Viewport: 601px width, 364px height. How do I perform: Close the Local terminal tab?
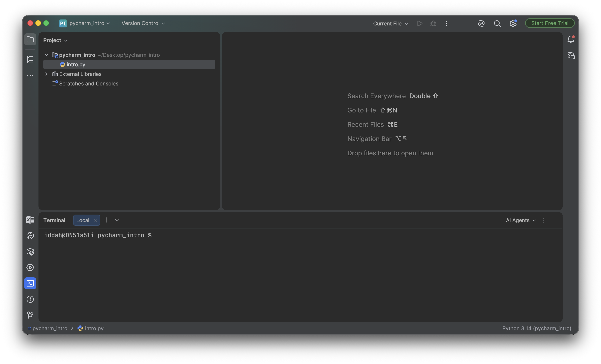[96, 220]
